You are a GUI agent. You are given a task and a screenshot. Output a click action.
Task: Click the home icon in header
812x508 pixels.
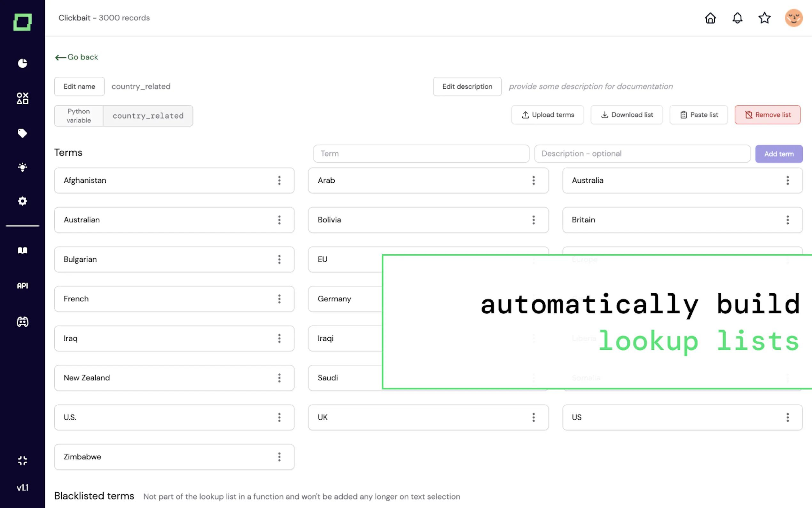point(710,18)
